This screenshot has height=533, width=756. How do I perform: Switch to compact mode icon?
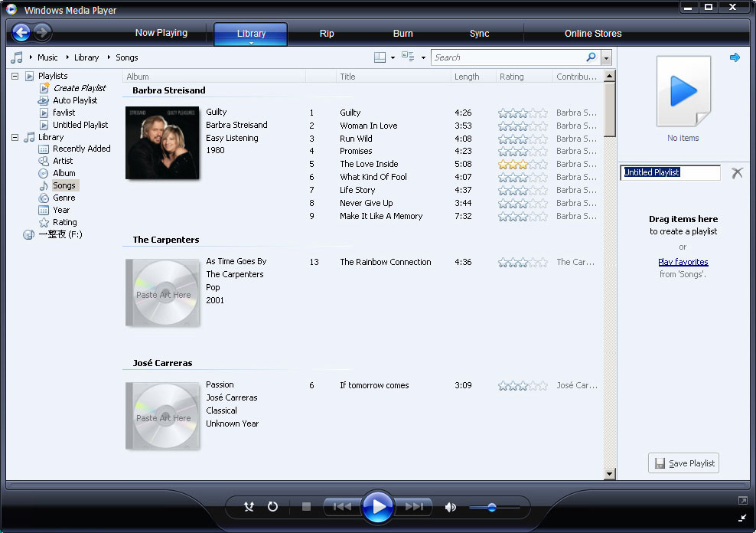click(742, 518)
